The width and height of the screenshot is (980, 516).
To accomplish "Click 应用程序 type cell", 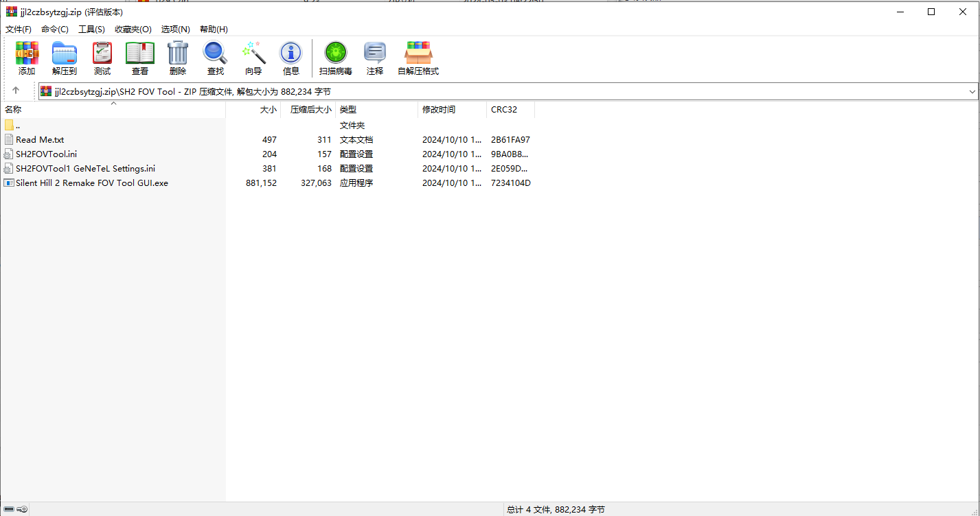I will click(356, 183).
